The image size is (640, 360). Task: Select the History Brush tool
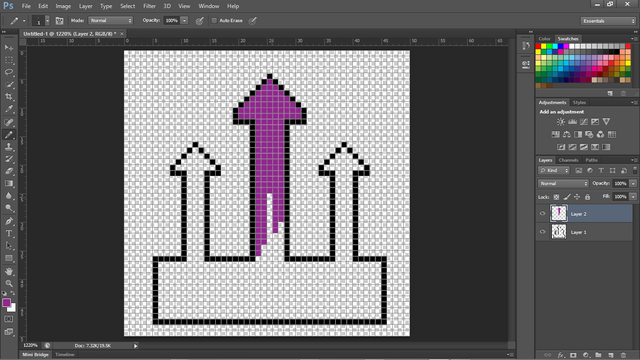(9, 159)
